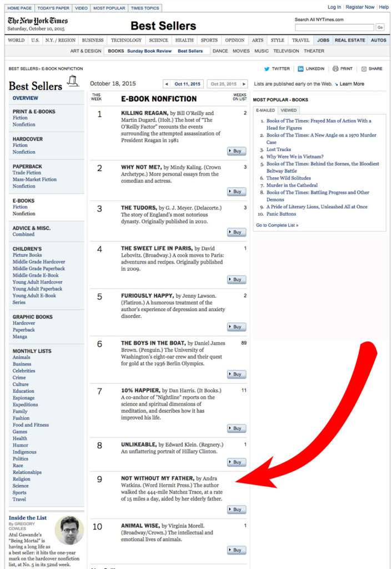Open the MOST POPULAR top tab
This screenshot has width=392, height=569.
click(x=109, y=8)
